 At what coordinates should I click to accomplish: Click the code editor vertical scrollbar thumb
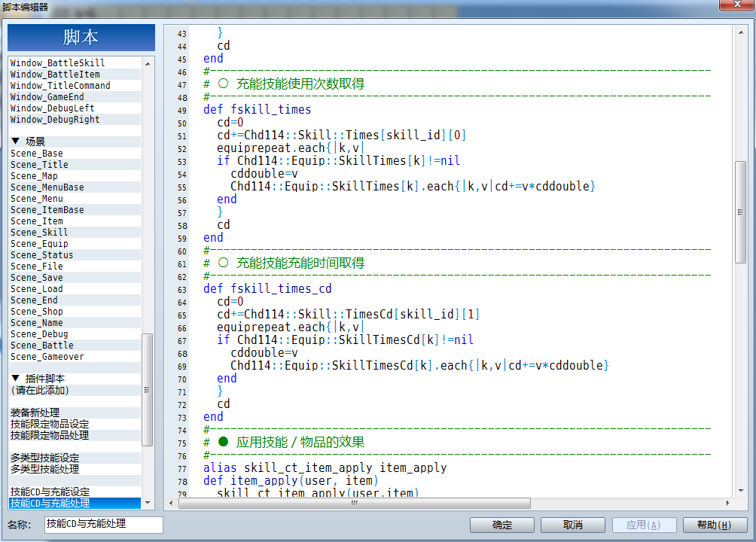tap(741, 212)
